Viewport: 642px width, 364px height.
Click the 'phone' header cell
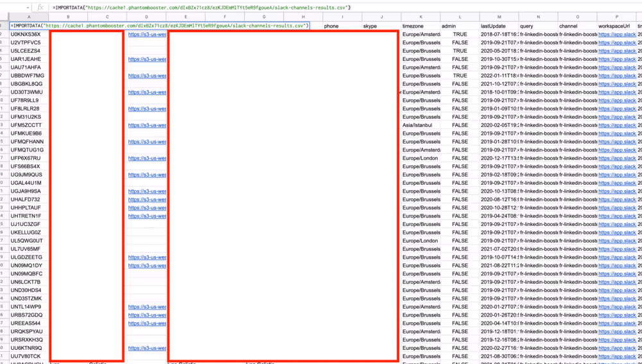pyautogui.click(x=342, y=26)
